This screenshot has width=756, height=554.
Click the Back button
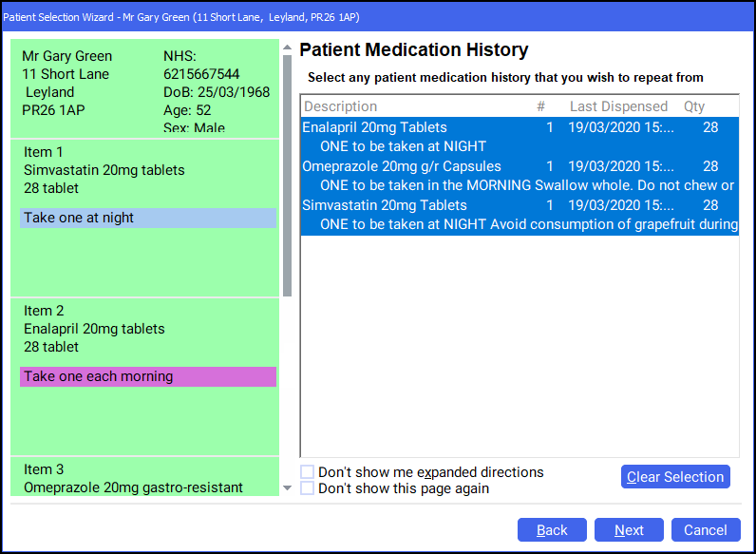click(552, 530)
